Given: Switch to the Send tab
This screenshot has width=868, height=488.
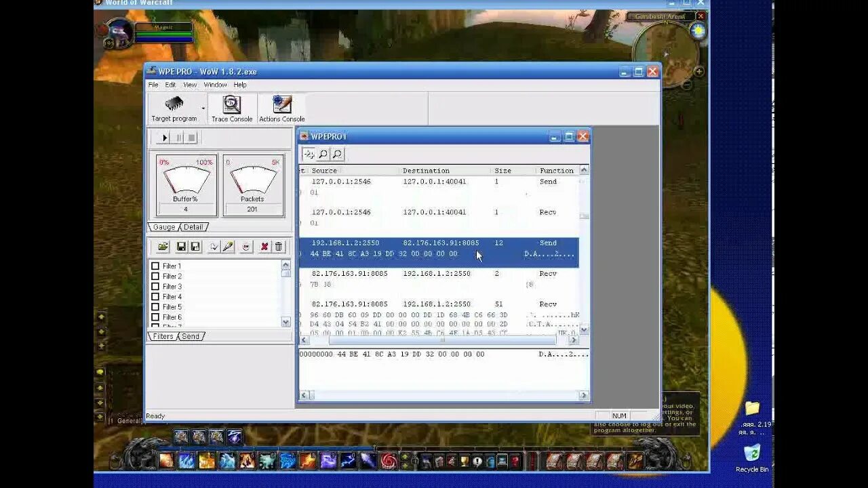Looking at the screenshot, I should coord(191,336).
